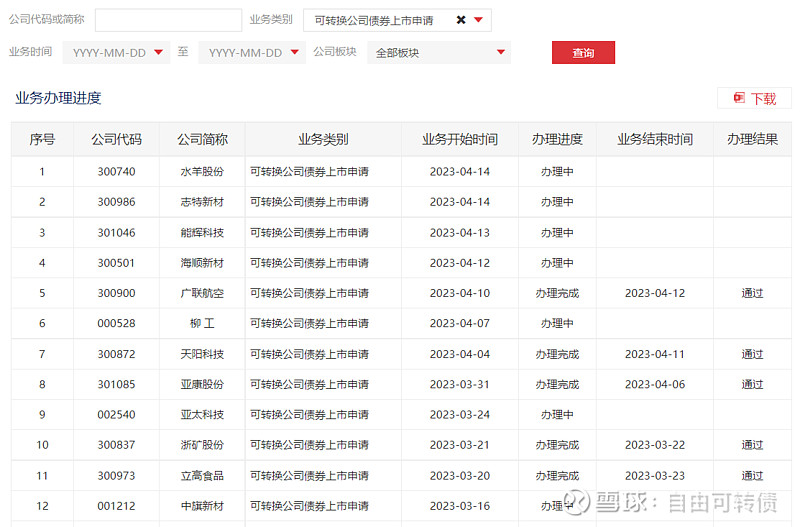Select company code 301085
This screenshot has width=800, height=527.
click(116, 384)
